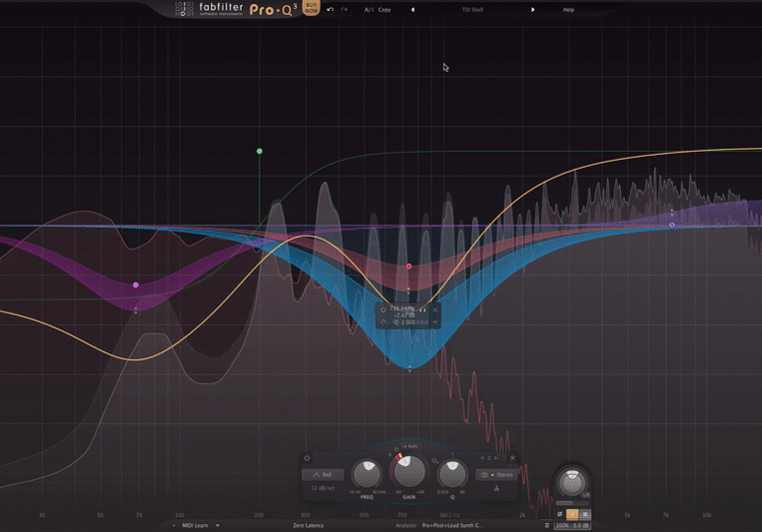
Task: Click the split band scissors icon
Action: pos(496,488)
